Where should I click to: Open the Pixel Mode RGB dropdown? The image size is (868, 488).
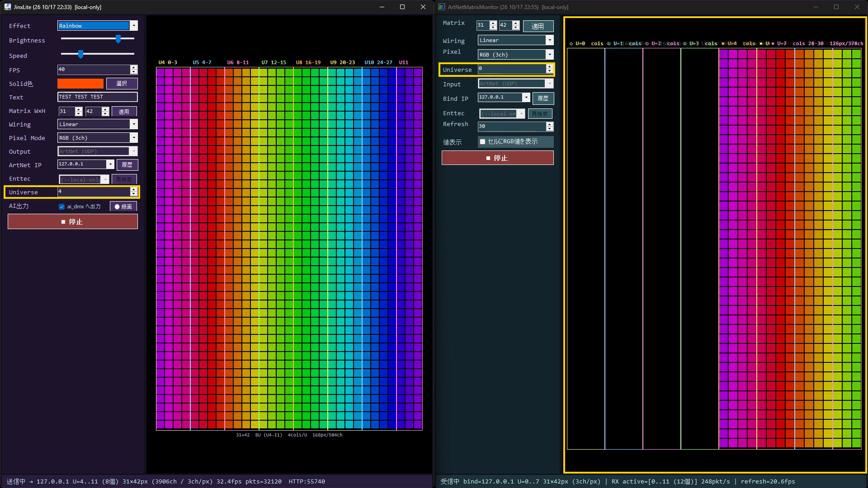pos(98,138)
